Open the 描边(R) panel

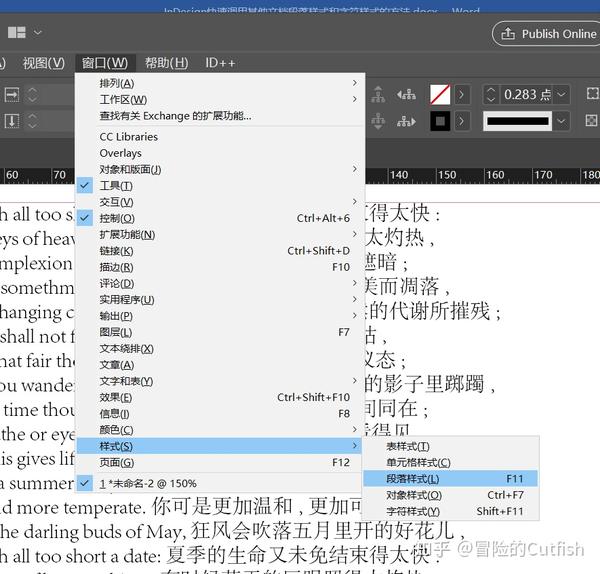click(x=220, y=267)
